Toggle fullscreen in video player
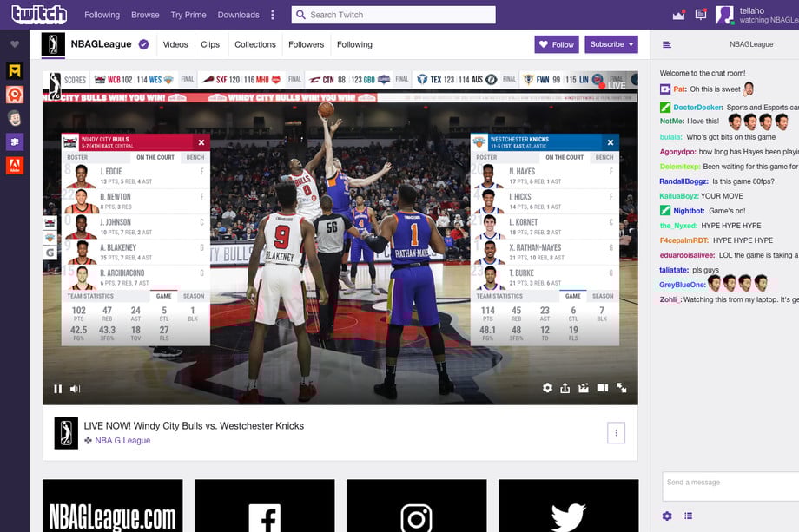The image size is (799, 532). tap(622, 388)
